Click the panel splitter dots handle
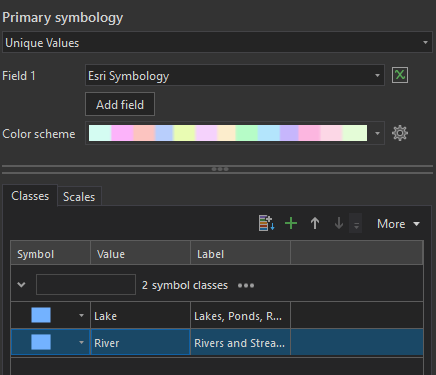 point(220,169)
